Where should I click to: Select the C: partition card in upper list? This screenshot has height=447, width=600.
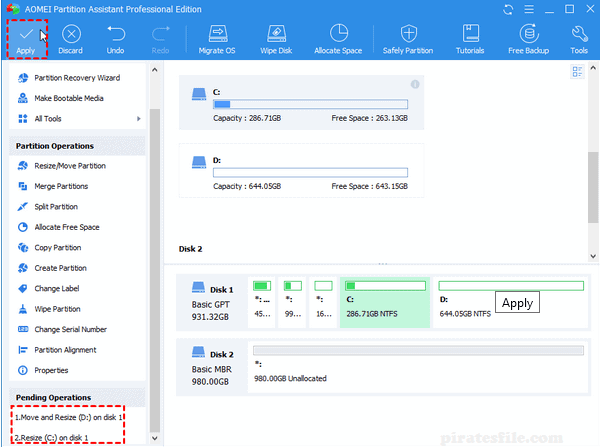(x=302, y=103)
